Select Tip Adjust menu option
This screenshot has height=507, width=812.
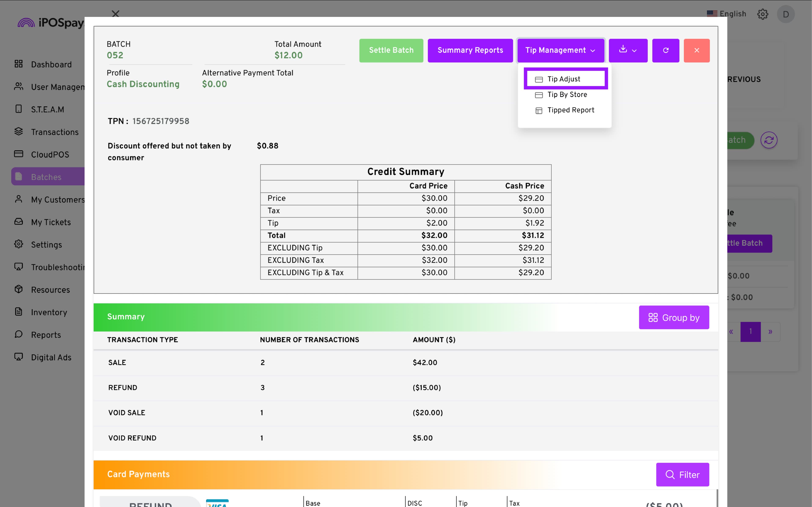click(x=564, y=79)
